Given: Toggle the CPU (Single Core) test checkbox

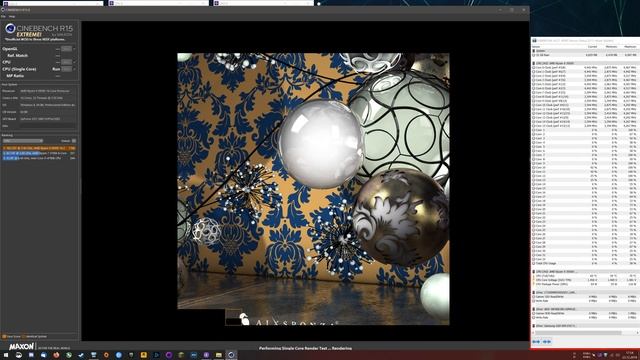Looking at the screenshot, I should (x=74, y=69).
